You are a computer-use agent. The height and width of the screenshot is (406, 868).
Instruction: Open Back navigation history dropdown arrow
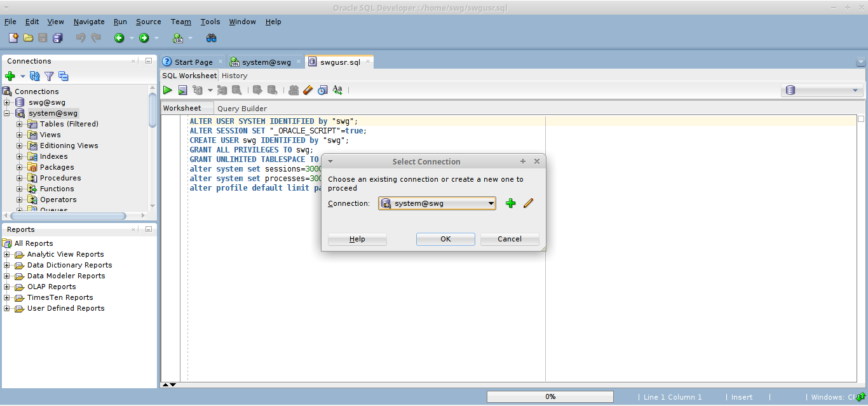(x=132, y=38)
